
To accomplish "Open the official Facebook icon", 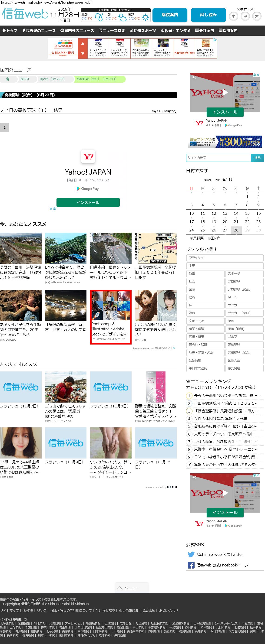I will tap(191, 565).
